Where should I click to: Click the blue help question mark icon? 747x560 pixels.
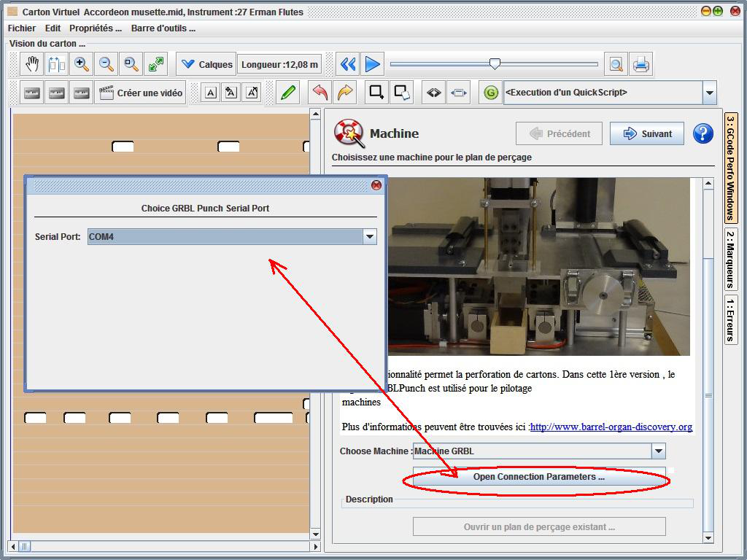[703, 133]
